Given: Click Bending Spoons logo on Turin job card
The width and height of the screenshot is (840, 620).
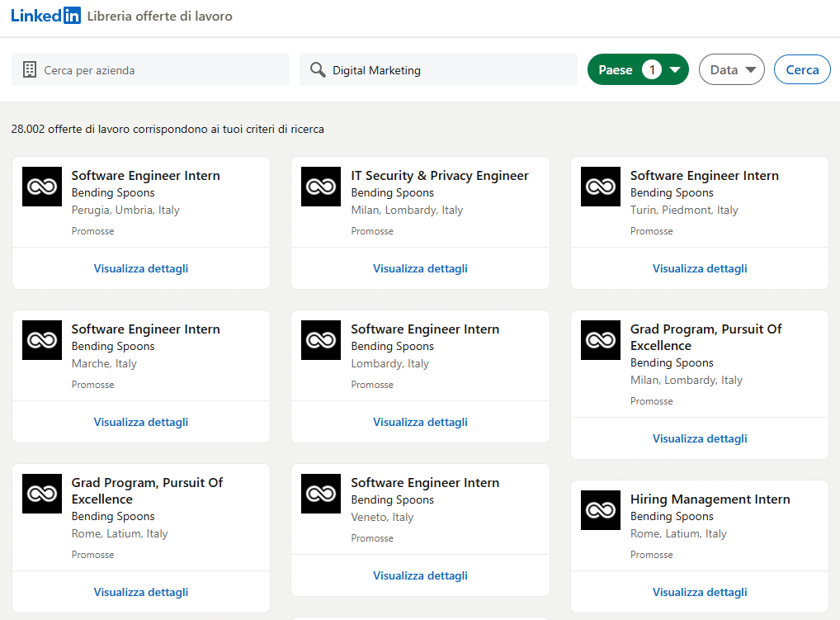Looking at the screenshot, I should [601, 187].
